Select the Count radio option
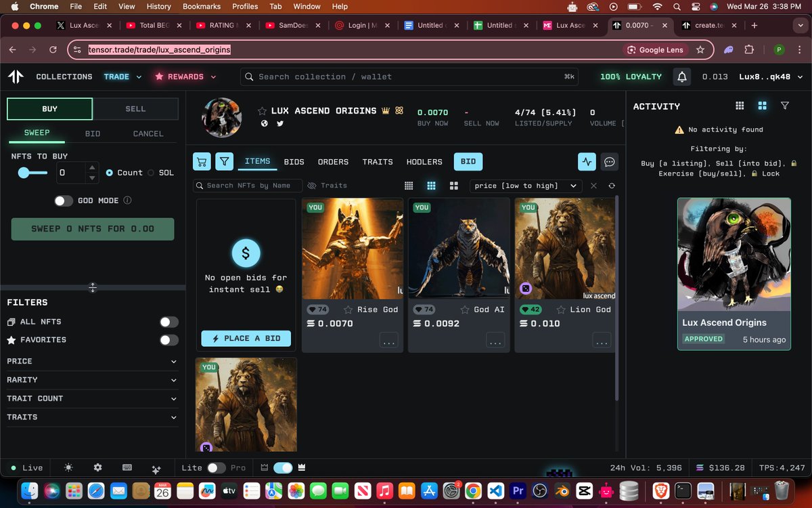The image size is (812, 508). pos(110,173)
